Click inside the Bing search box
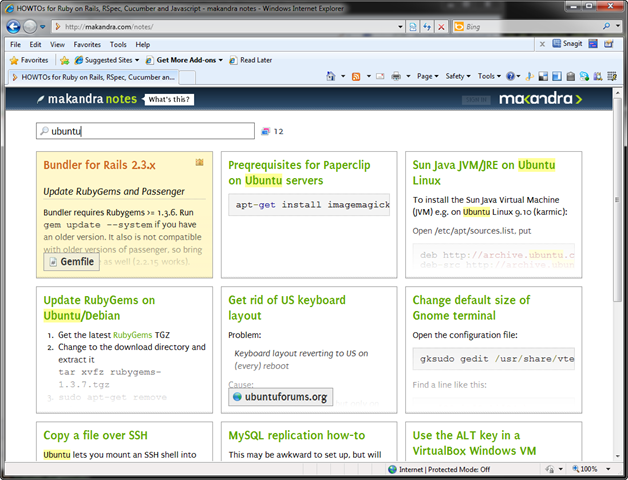This screenshot has width=628, height=480. click(532, 27)
